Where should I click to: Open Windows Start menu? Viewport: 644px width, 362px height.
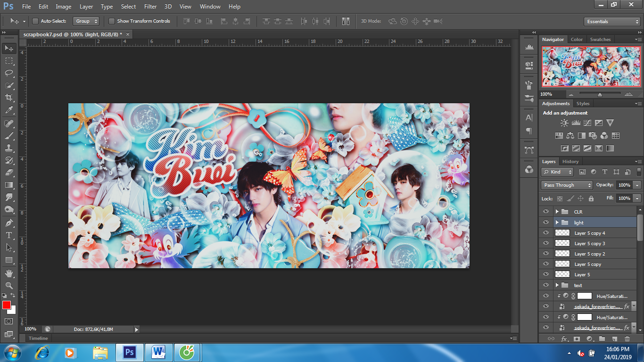[12, 353]
